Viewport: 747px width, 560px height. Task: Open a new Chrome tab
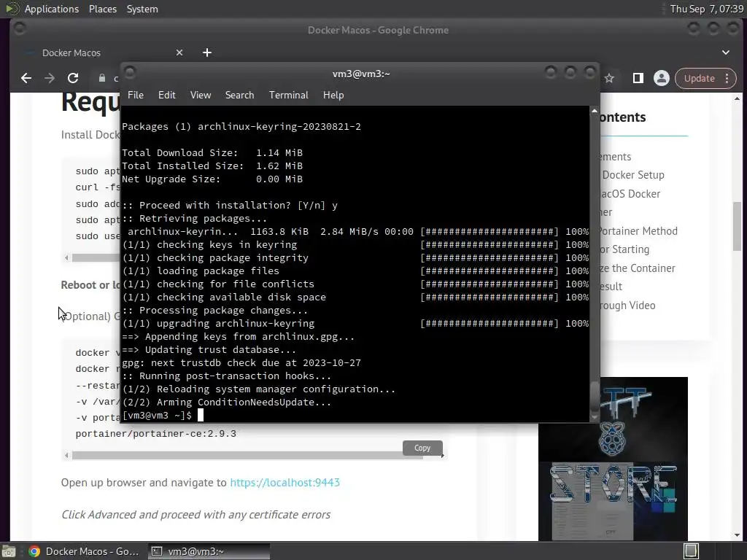(206, 52)
